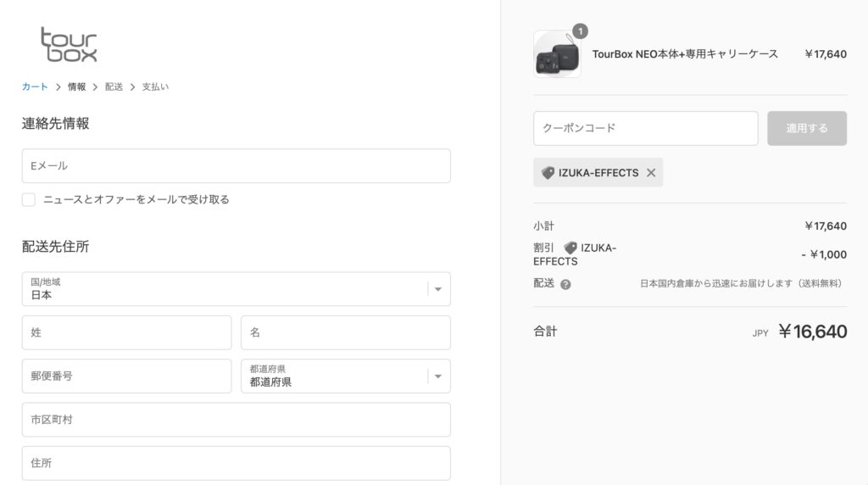Click the quantity badge on product thumbnail
Image resolution: width=868 pixels, height=485 pixels.
580,31
